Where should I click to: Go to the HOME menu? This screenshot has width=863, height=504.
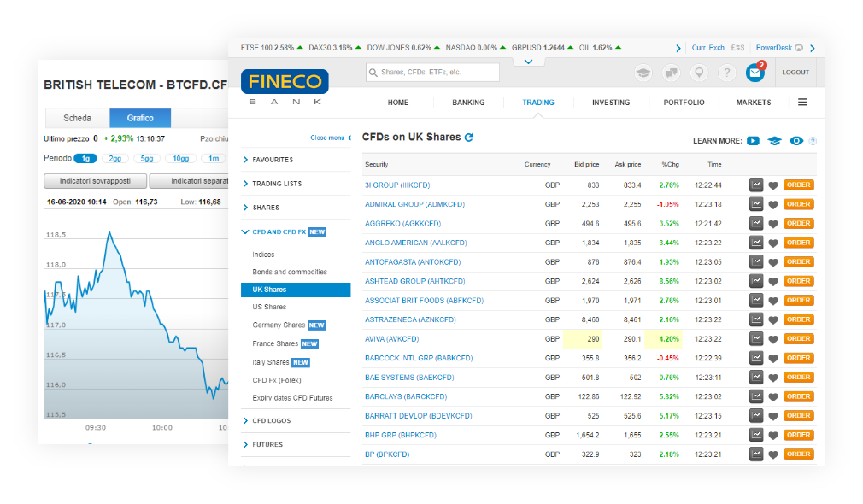tap(398, 103)
